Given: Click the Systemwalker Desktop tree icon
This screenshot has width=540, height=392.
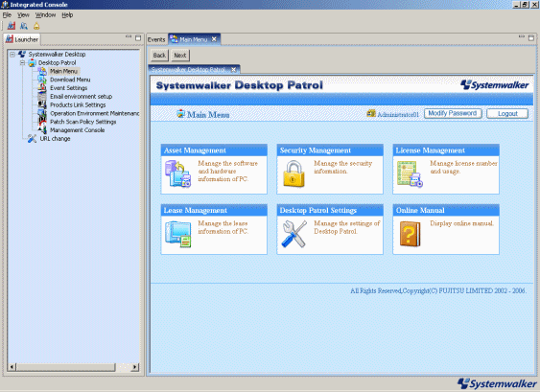Looking at the screenshot, I should click(22, 54).
